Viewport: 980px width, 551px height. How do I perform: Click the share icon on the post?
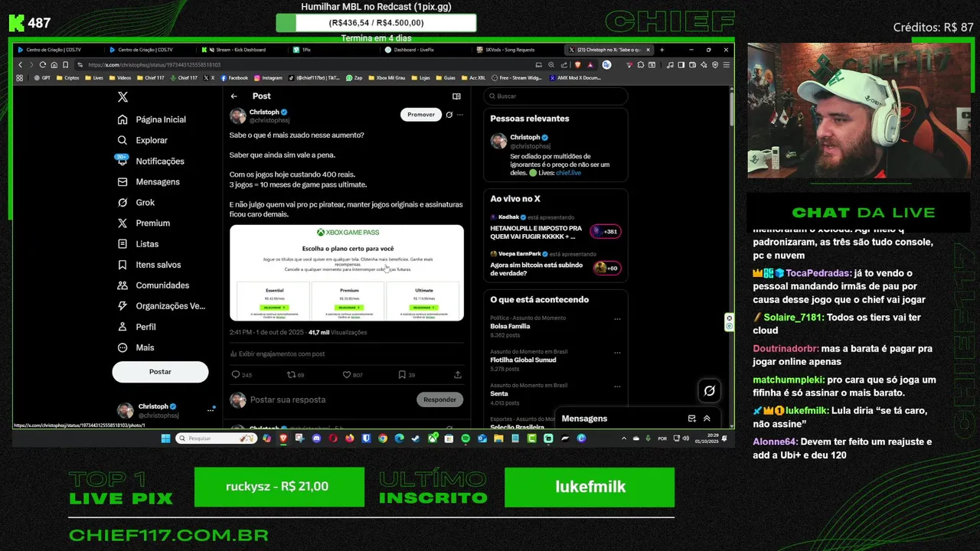[458, 375]
